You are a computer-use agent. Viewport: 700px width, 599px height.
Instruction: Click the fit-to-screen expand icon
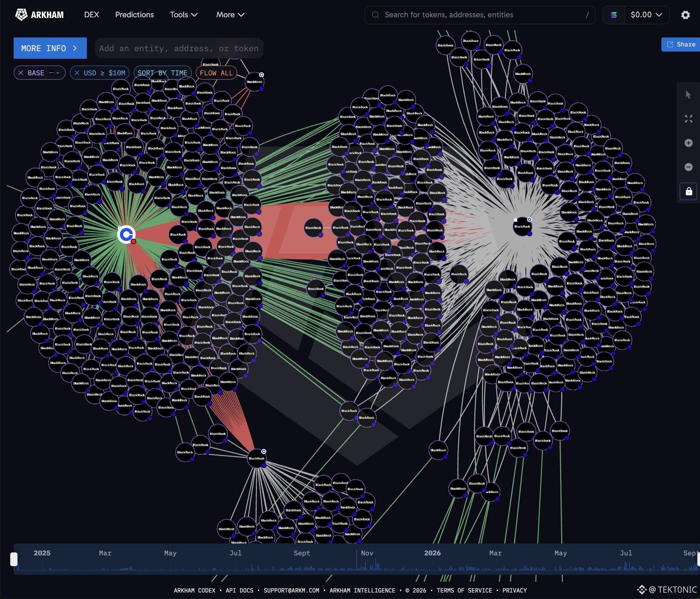pos(688,119)
